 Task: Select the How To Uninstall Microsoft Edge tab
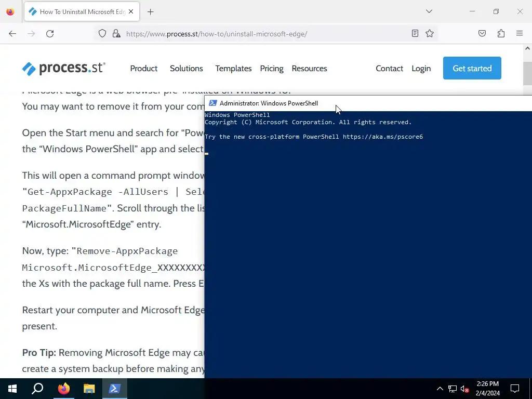(x=82, y=11)
